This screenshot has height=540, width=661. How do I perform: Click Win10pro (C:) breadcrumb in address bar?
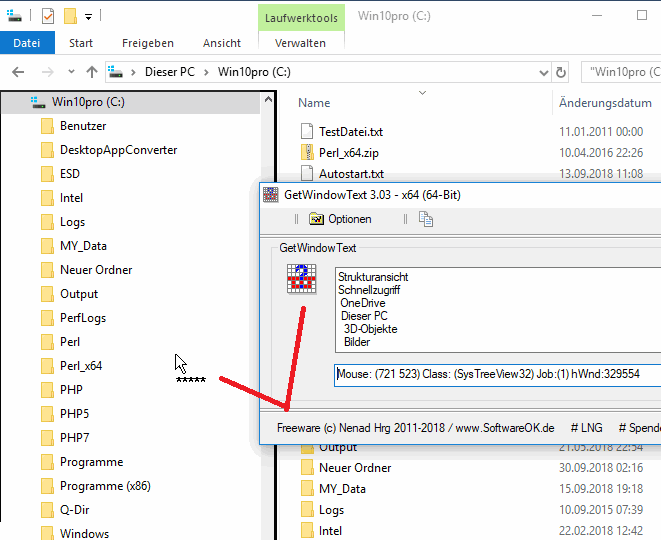(254, 72)
